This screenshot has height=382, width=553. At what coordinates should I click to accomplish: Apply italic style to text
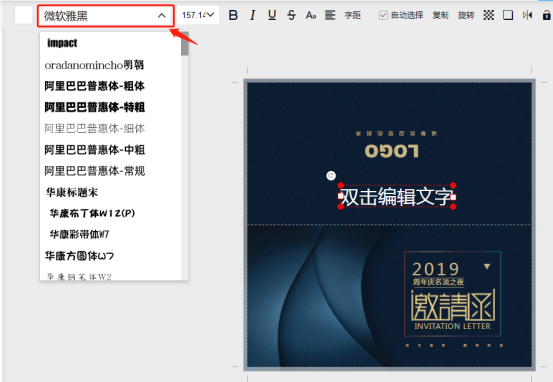coord(253,15)
